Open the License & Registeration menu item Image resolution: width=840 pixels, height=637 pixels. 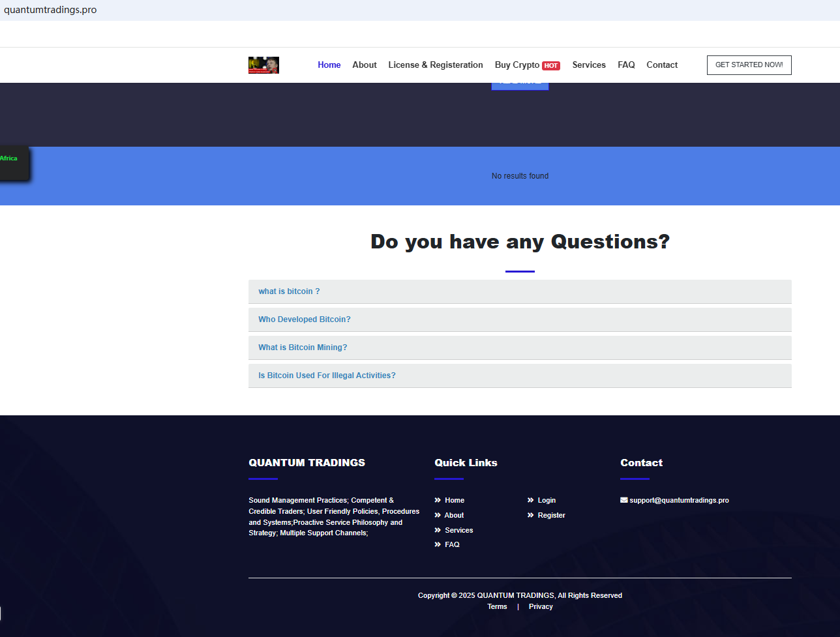(436, 65)
